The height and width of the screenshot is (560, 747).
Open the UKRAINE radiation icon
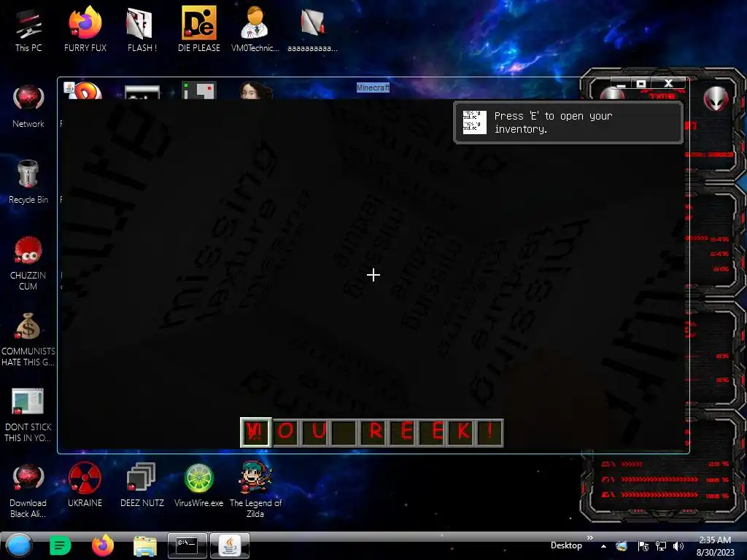pyautogui.click(x=85, y=485)
